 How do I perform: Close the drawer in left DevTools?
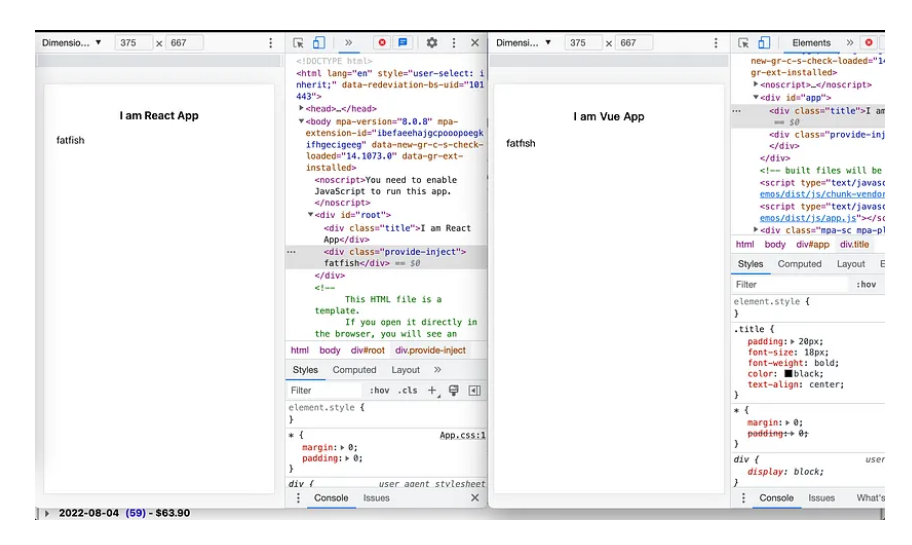tap(475, 498)
